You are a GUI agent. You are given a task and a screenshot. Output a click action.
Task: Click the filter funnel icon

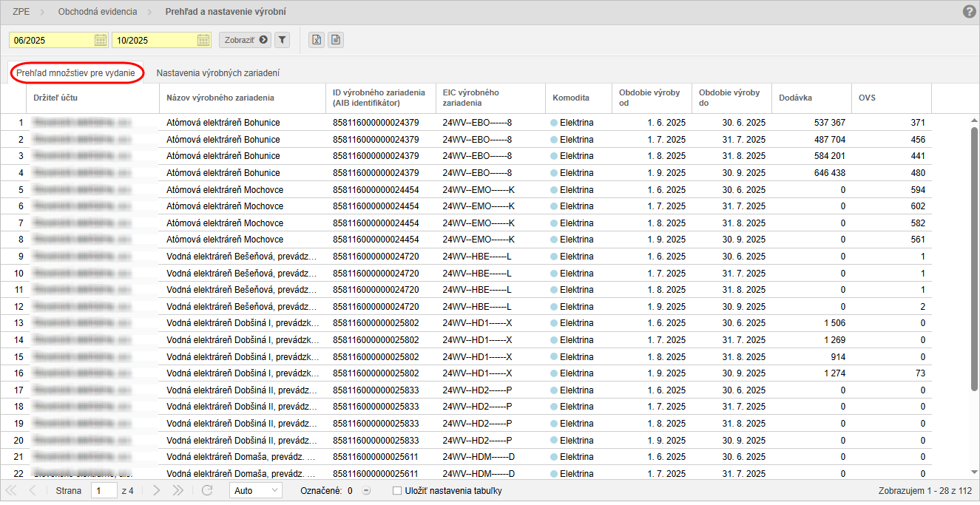point(282,40)
